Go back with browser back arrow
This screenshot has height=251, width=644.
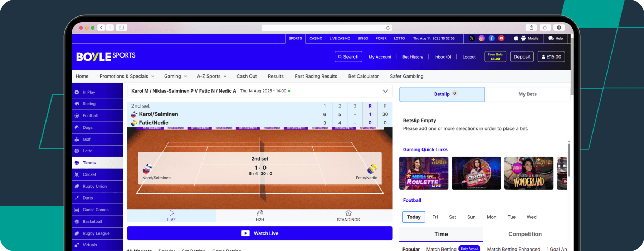pos(102,28)
